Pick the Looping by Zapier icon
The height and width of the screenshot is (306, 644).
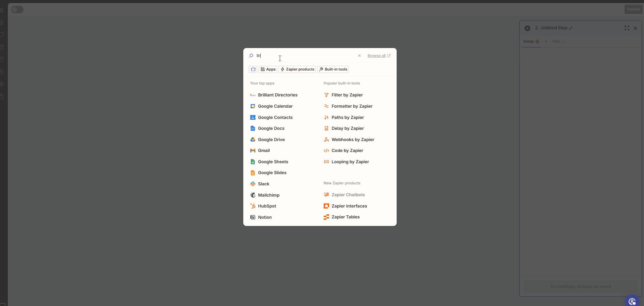pyautogui.click(x=326, y=162)
